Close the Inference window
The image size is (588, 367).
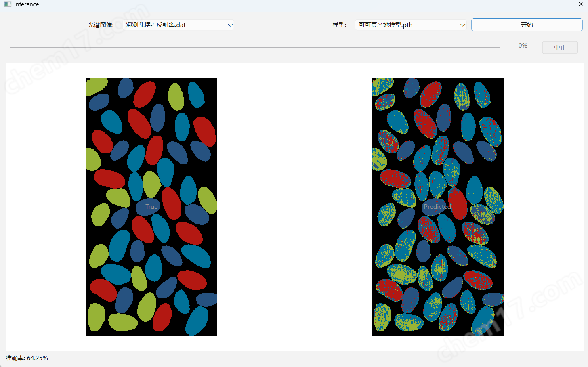click(x=580, y=4)
